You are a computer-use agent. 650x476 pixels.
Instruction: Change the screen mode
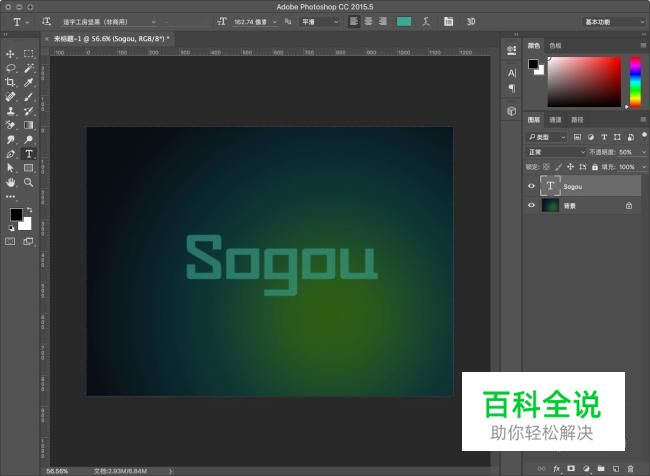(x=28, y=241)
